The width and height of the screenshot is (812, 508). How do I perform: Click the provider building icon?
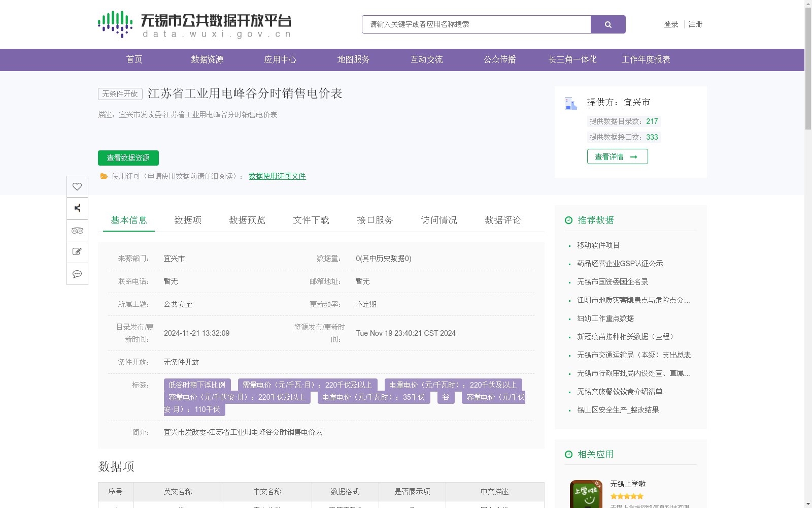pos(571,104)
